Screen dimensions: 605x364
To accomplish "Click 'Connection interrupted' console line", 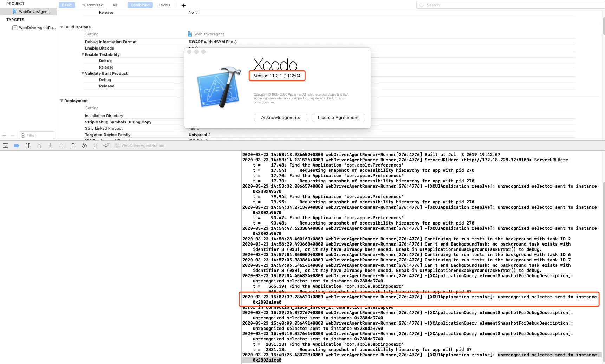I will 318,307.
